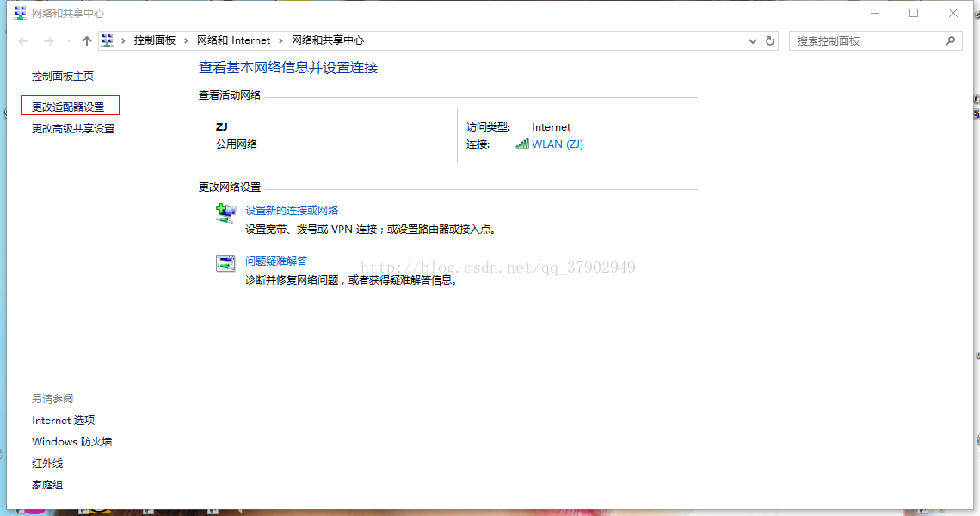The height and width of the screenshot is (516, 980).
Task: Open Internet 选项 link
Action: point(63,421)
